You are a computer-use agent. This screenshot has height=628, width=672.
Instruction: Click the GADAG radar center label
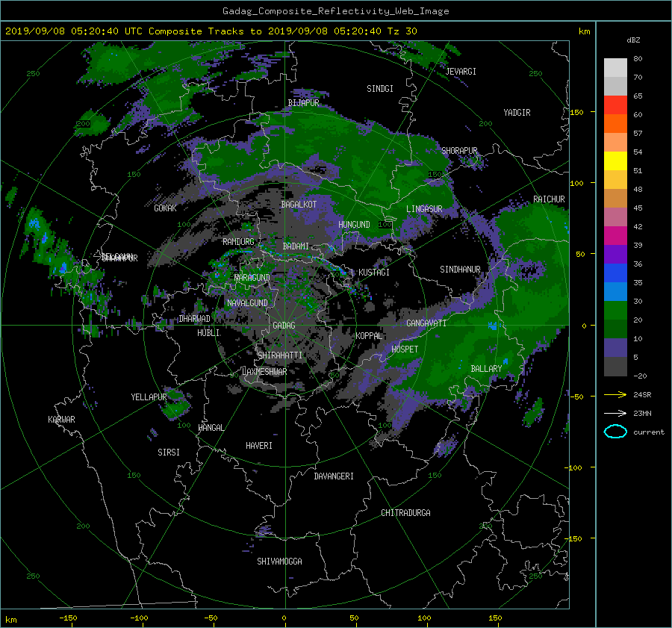pyautogui.click(x=284, y=326)
